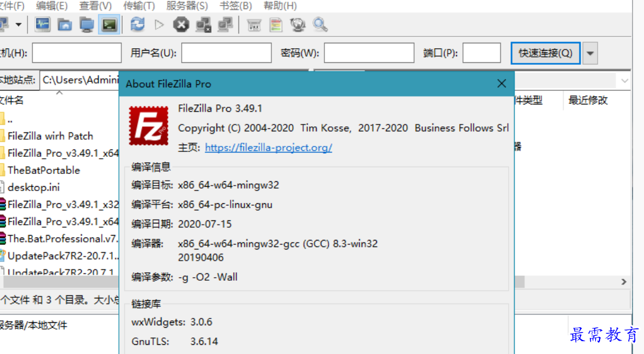Click the process queue play icon
644x354 pixels.
159,24
